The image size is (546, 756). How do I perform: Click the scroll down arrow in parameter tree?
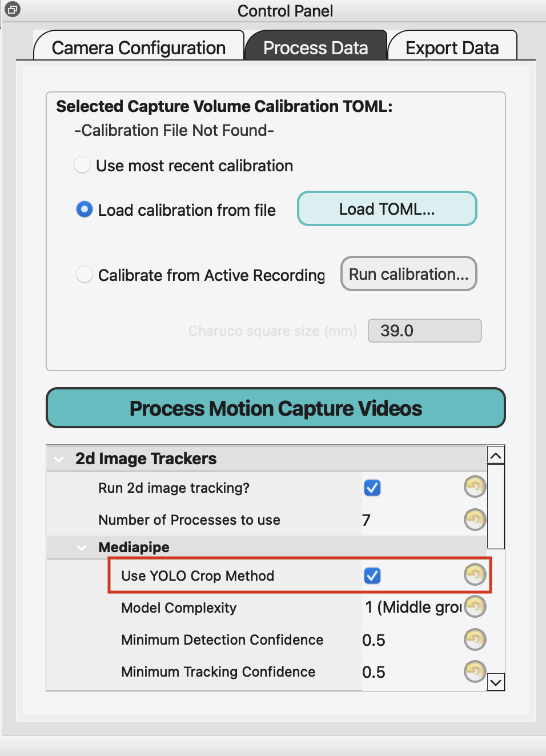[x=496, y=682]
